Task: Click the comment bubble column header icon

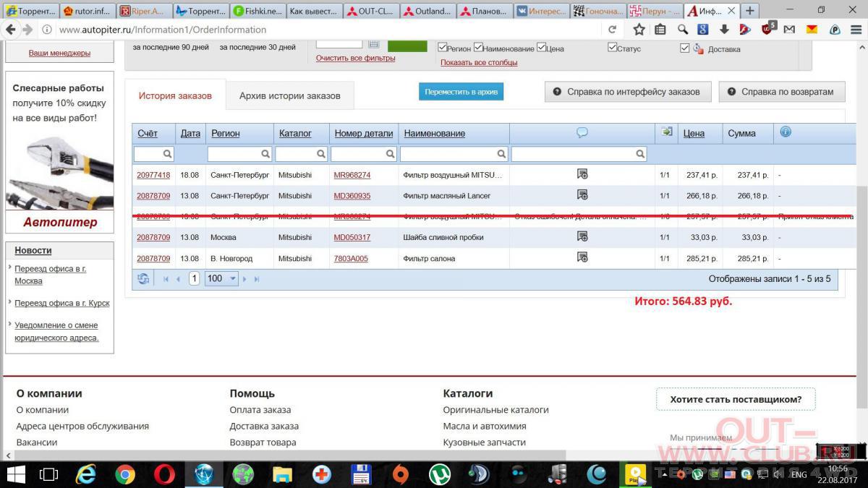Action: [x=582, y=132]
